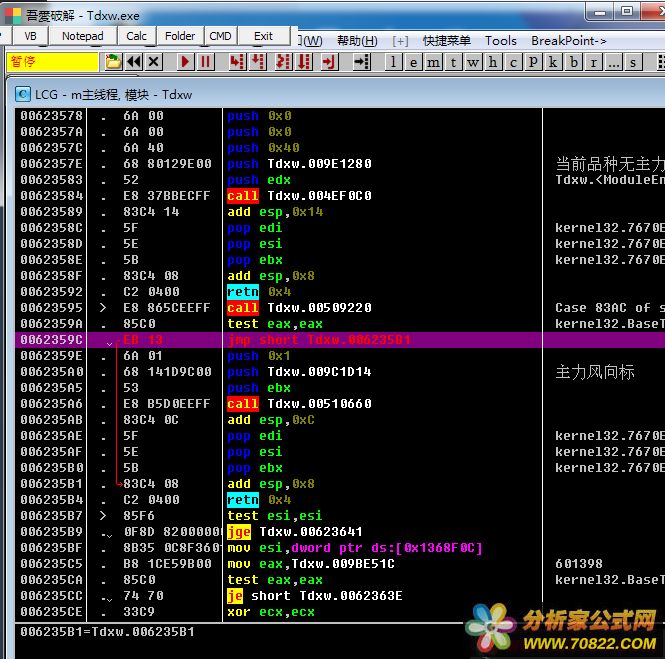Open References window with the r button
This screenshot has width=665, height=659.
click(594, 62)
